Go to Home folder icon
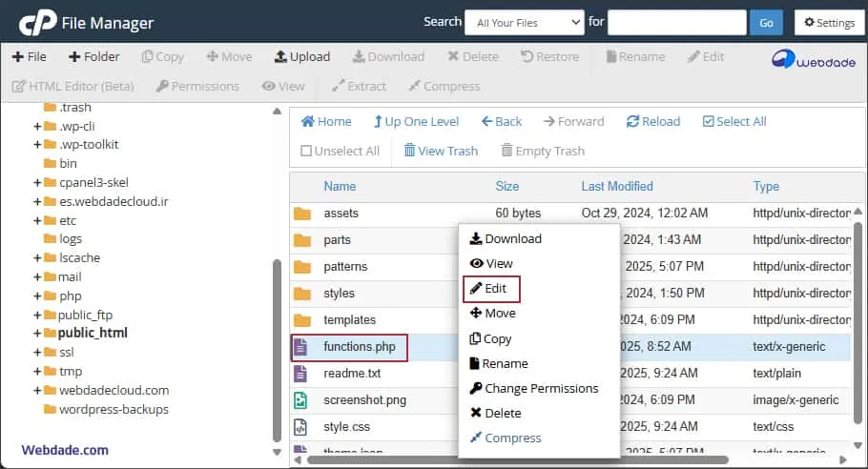Viewport: 868px width, 469px height. [307, 121]
